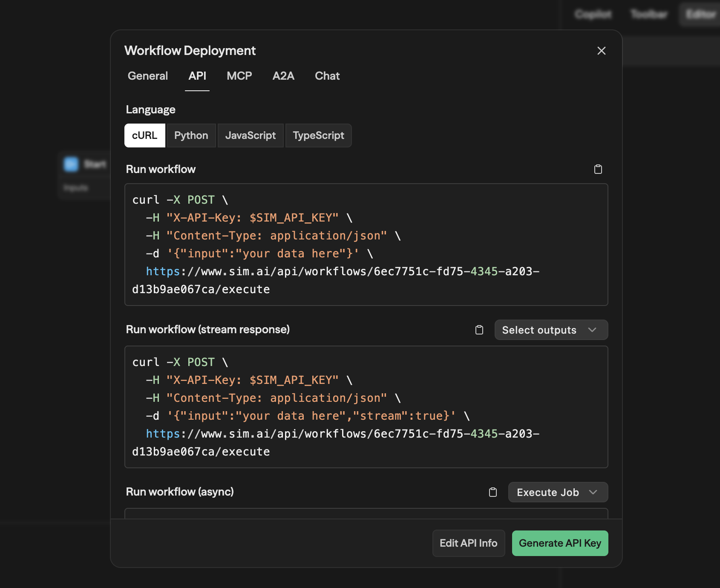Screen dimensions: 720x588
Task: Switch language to JavaScript
Action: [x=251, y=135]
